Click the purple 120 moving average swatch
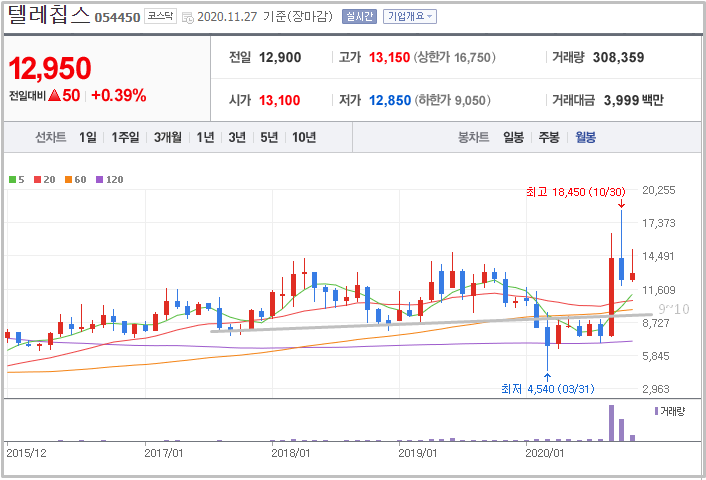This screenshot has height=480, width=706. tap(100, 180)
